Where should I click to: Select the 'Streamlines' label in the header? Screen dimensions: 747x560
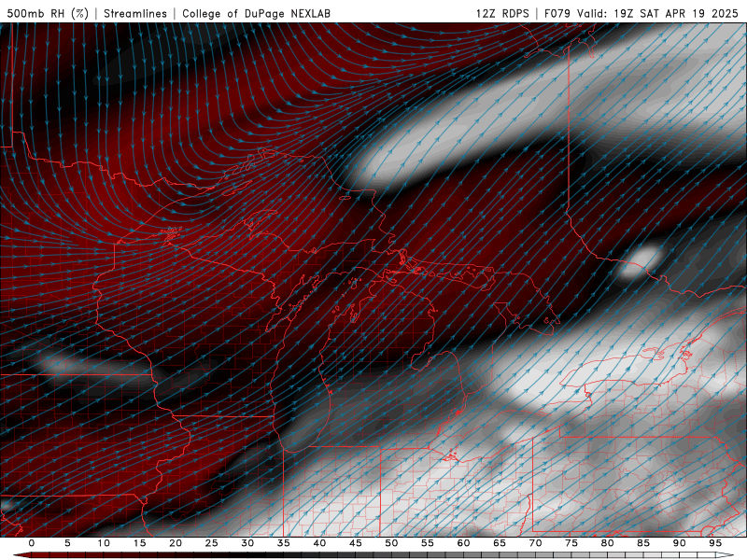click(135, 13)
